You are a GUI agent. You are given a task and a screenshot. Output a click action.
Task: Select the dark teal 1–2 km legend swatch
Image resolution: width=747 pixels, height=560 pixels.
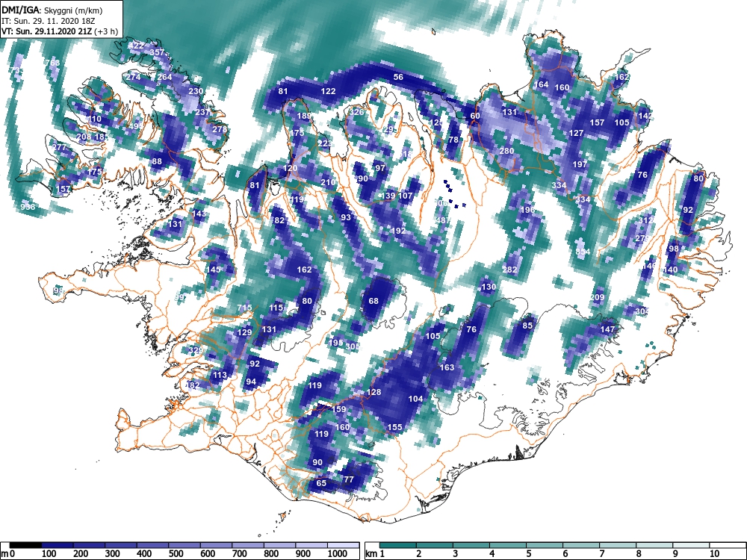pyautogui.click(x=398, y=545)
